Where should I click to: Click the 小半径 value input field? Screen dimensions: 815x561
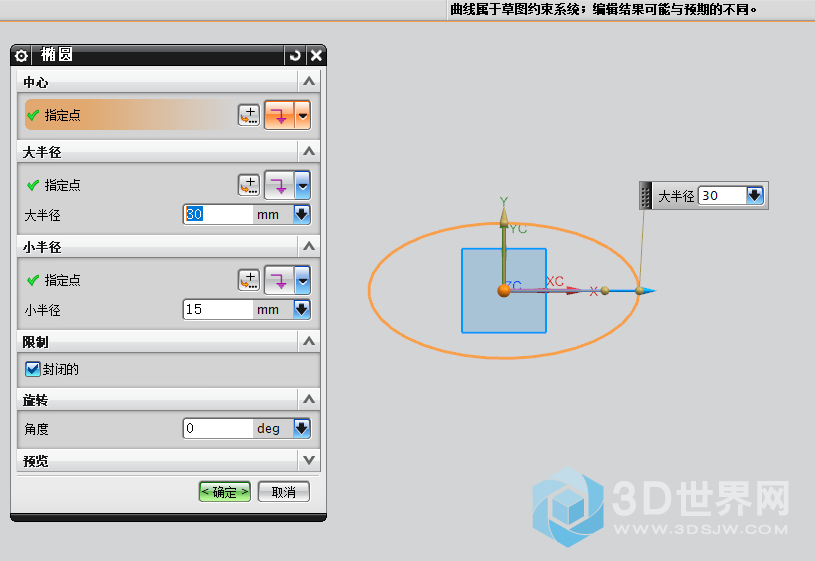pos(217,310)
